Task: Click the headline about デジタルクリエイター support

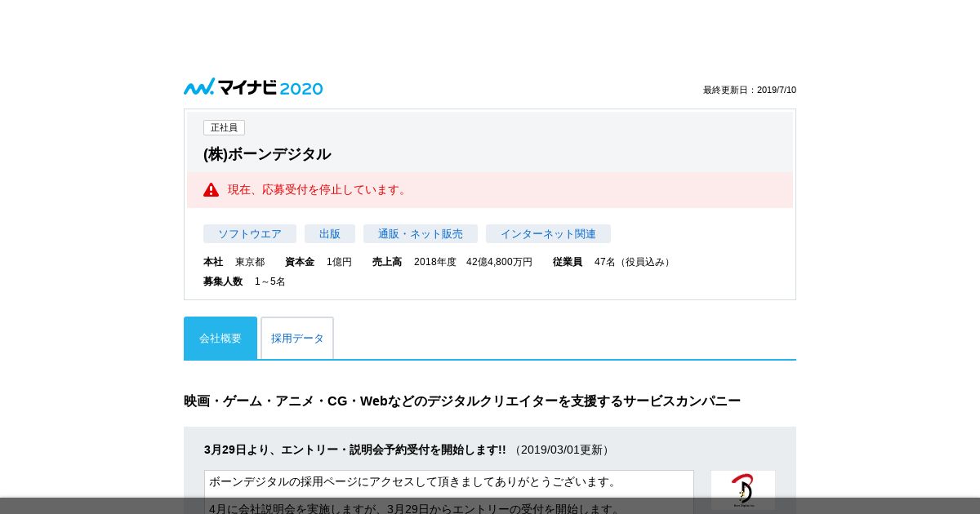Action: 462,401
